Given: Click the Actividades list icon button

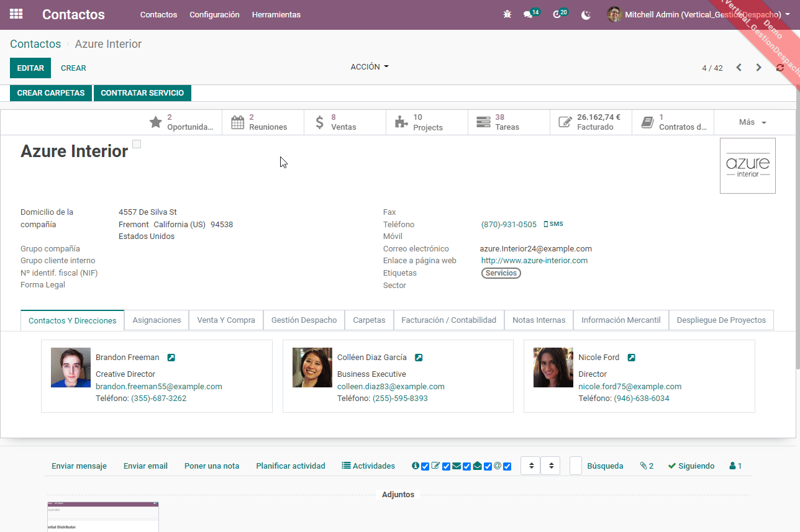Looking at the screenshot, I should coord(368,466).
